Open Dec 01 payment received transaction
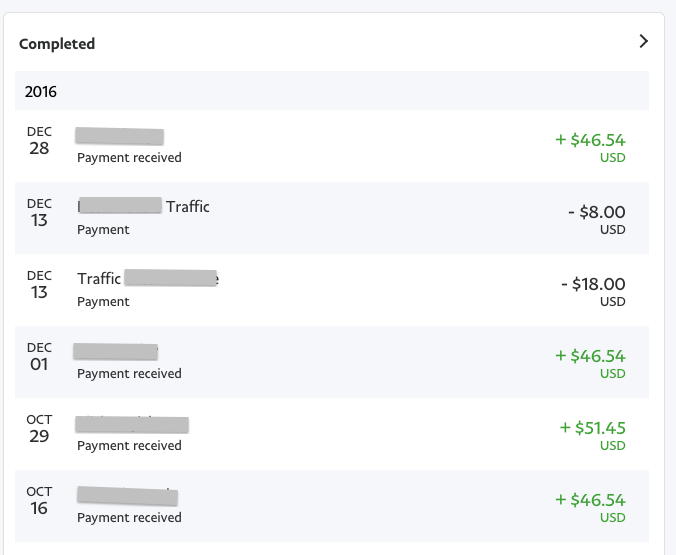Image resolution: width=676 pixels, height=555 pixels. click(332, 362)
